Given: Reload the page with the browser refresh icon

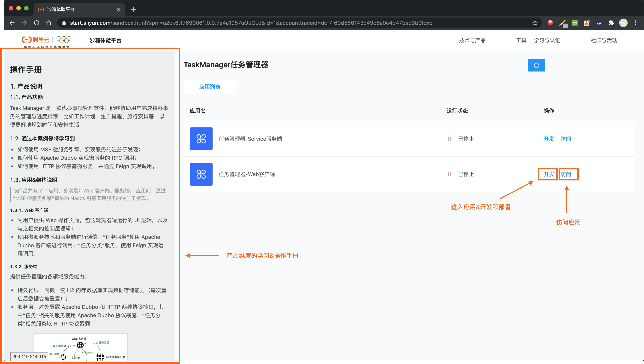Looking at the screenshot, I should coord(36,23).
